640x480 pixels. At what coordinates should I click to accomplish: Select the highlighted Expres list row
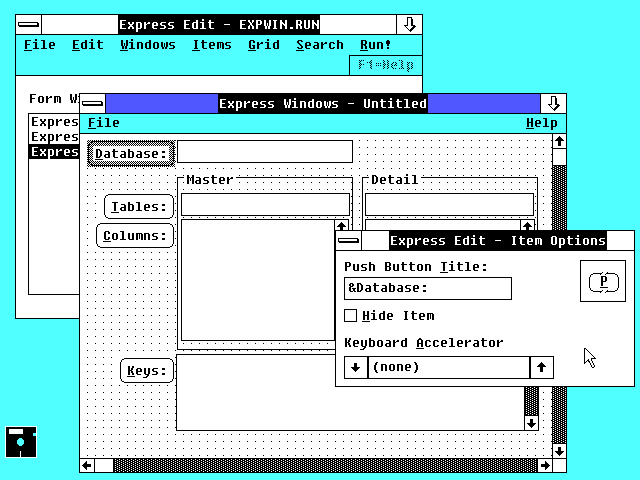pos(54,151)
